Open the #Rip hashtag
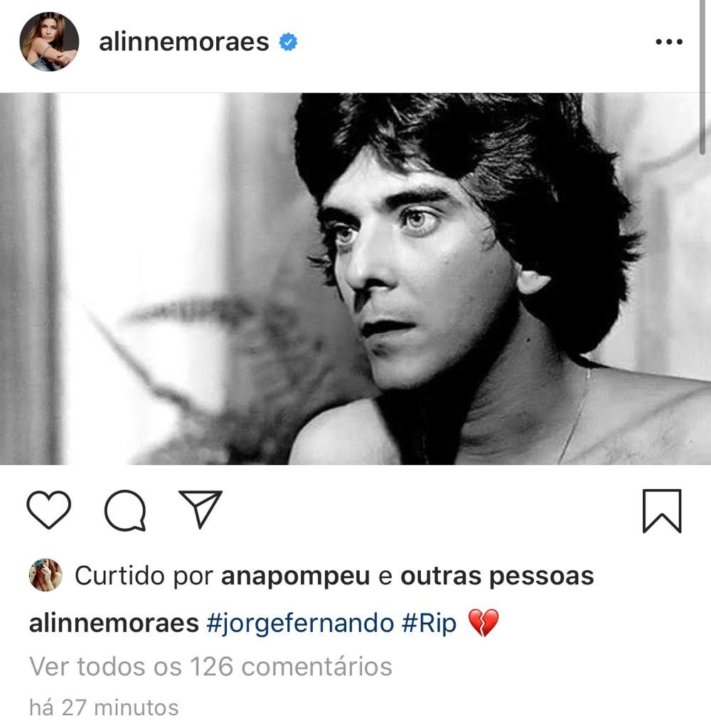This screenshot has width=711, height=728. click(x=429, y=623)
